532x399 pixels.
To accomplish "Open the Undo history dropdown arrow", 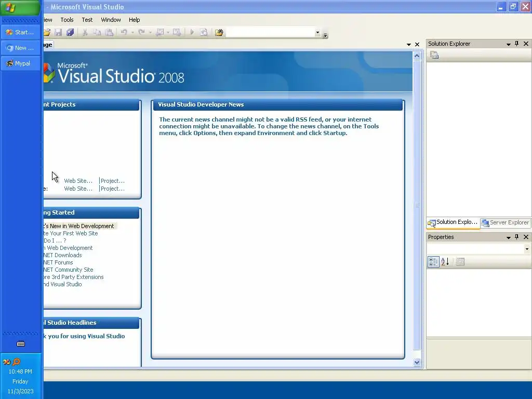I will click(132, 32).
